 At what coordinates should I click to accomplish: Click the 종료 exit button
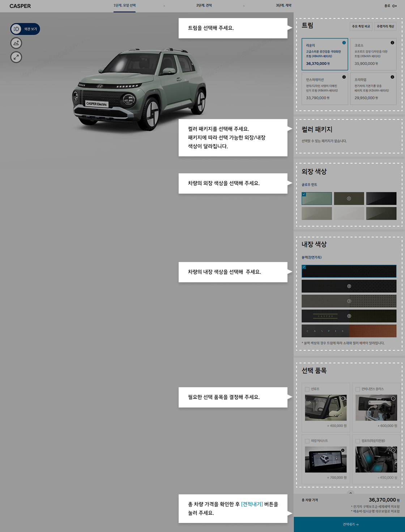391,6
